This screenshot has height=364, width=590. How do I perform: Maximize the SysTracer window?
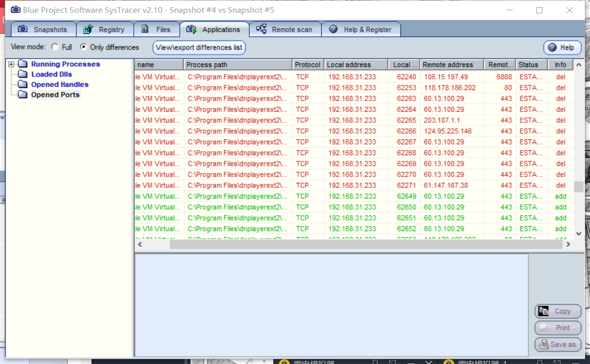click(x=539, y=10)
